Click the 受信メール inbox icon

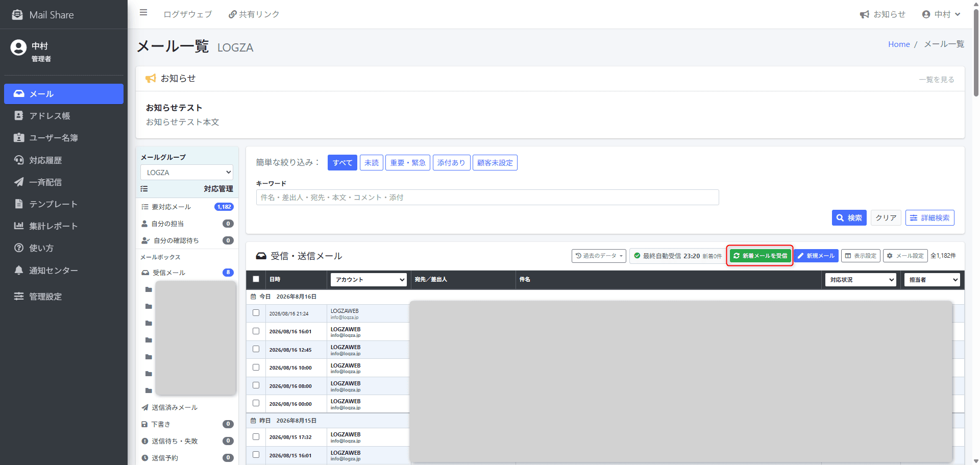click(x=145, y=273)
